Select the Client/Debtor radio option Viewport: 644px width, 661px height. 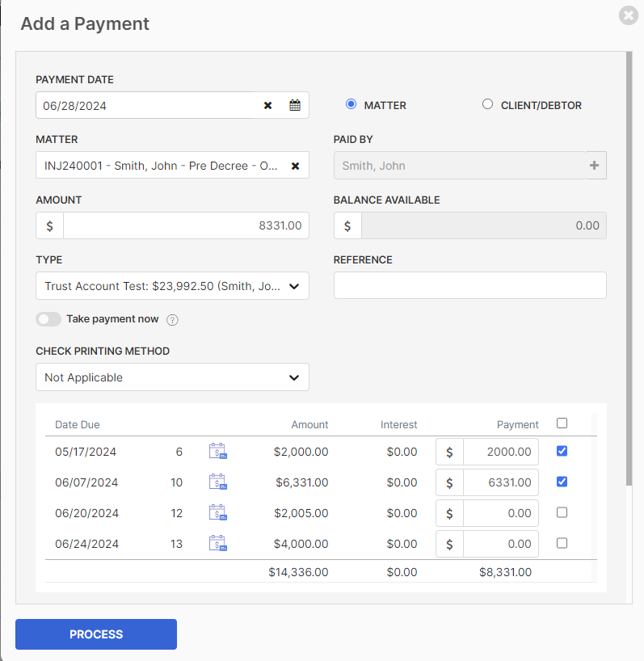pyautogui.click(x=487, y=104)
